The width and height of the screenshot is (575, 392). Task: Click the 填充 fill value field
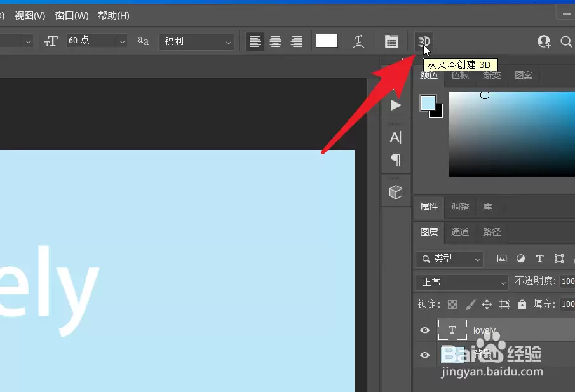(x=567, y=304)
